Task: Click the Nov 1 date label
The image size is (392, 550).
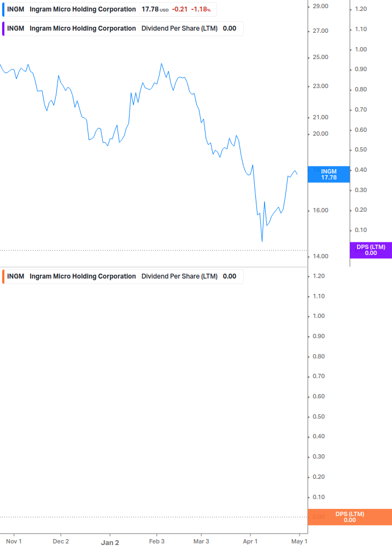Action: click(x=14, y=542)
